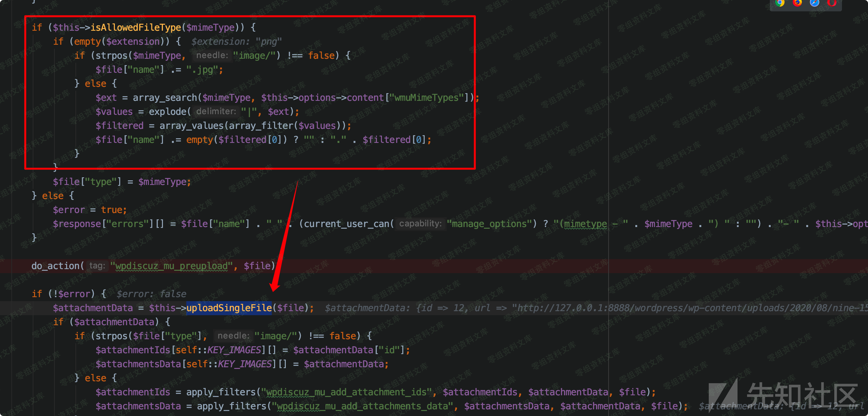Click the array_search function call

coord(165,97)
